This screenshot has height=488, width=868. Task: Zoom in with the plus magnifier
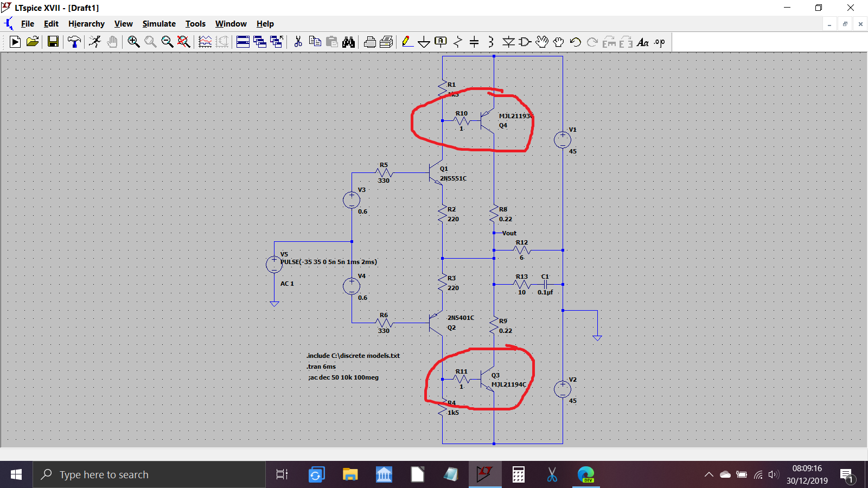133,42
